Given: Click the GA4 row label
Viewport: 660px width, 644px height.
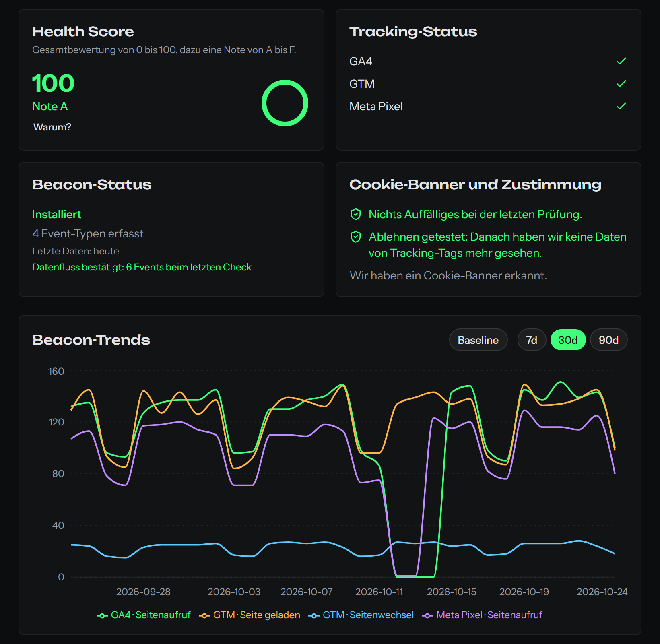Looking at the screenshot, I should pos(361,61).
